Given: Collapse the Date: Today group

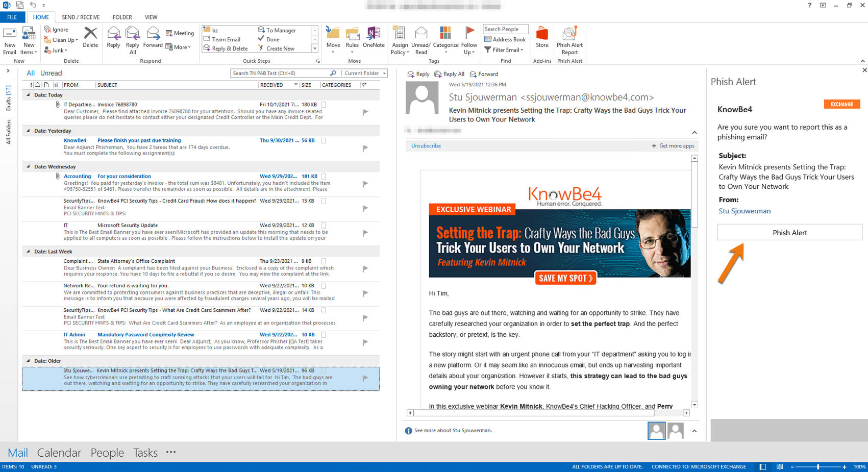Looking at the screenshot, I should coord(28,95).
